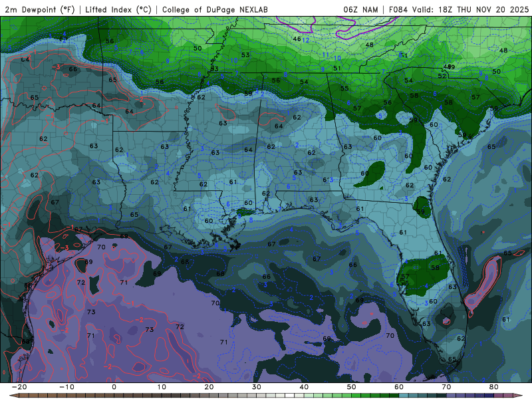Click the "40" color bar label
Viewport: 532px width, 399px height.
coord(304,387)
